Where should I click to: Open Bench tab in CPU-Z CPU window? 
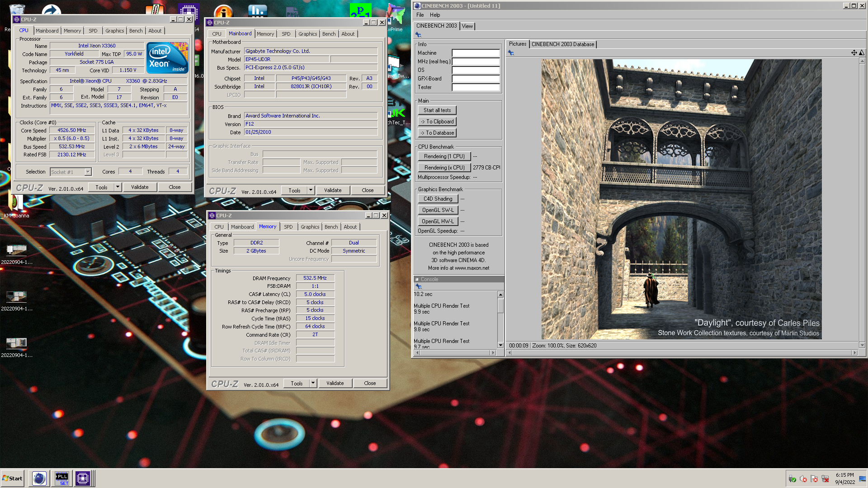coord(136,31)
